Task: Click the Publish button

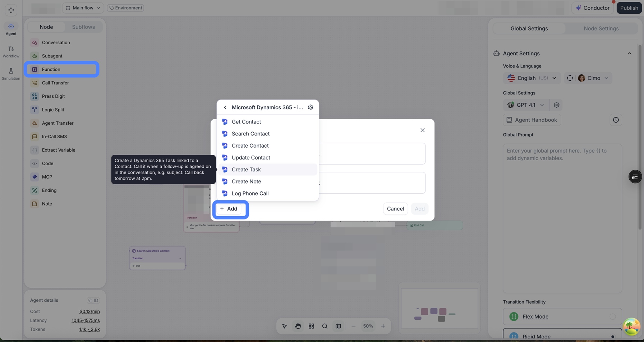Action: pos(629,8)
